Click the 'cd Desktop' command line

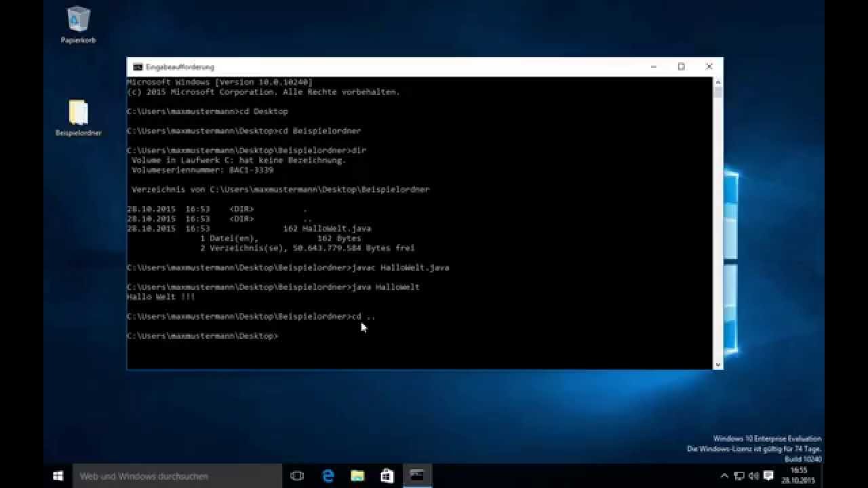[208, 111]
